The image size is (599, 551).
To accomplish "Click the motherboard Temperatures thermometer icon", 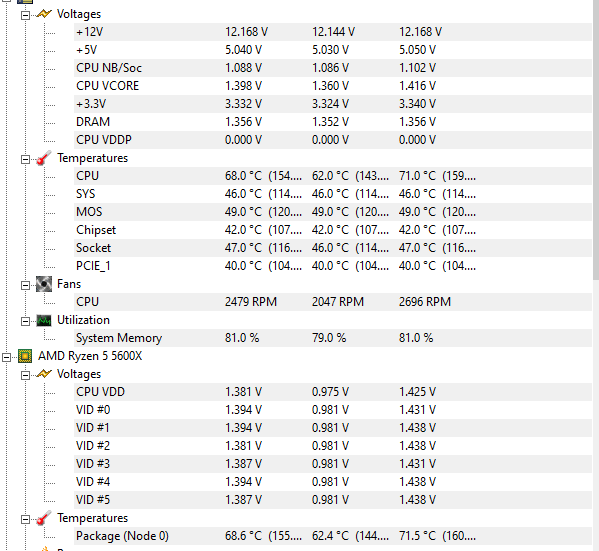I will click(44, 158).
